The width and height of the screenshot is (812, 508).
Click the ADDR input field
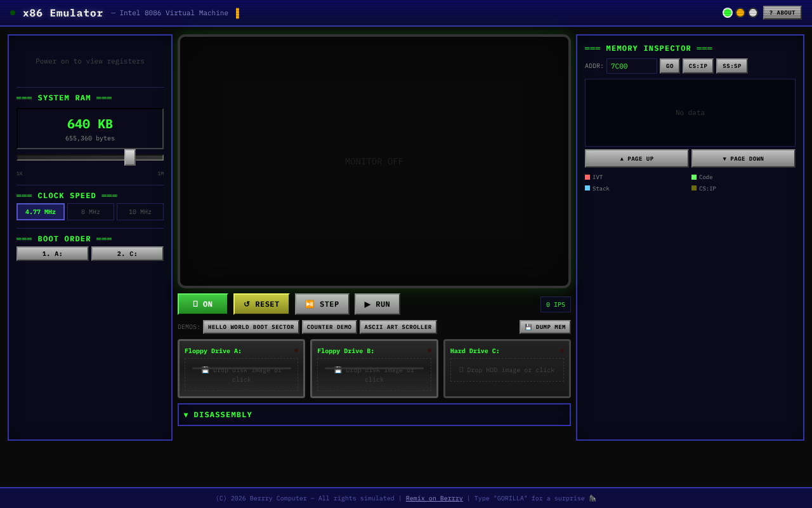[631, 65]
